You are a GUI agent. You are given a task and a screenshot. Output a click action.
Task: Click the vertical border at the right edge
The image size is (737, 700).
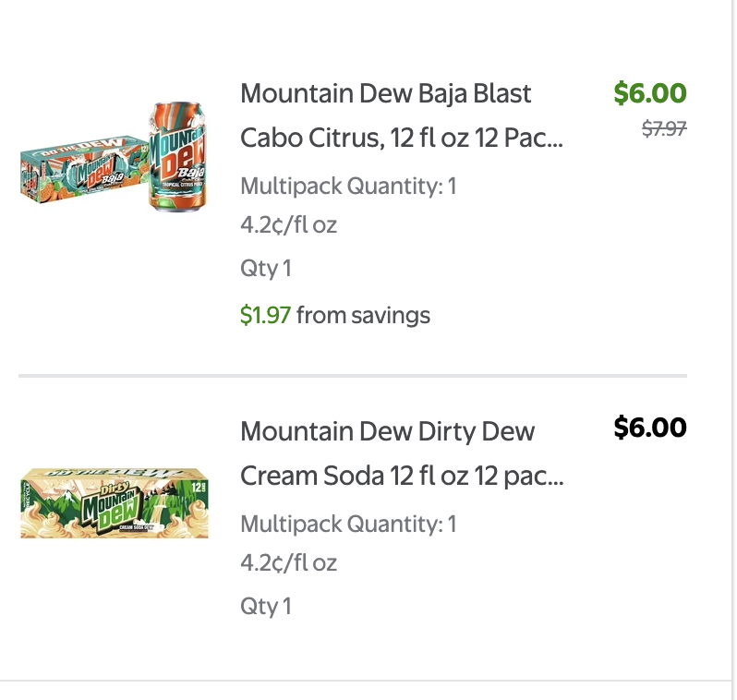732,350
